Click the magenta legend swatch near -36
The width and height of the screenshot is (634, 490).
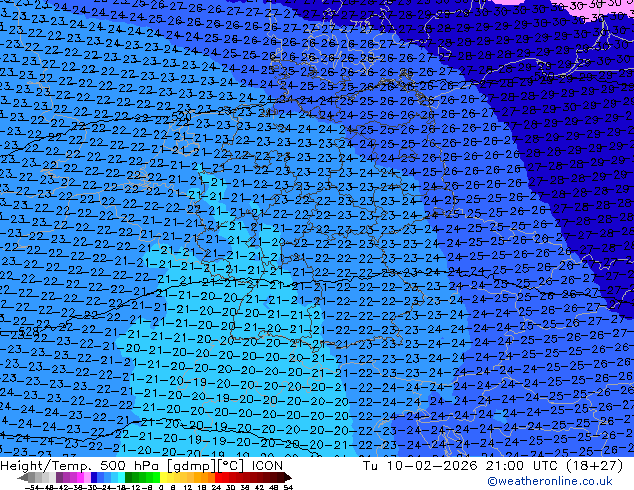coord(80,477)
